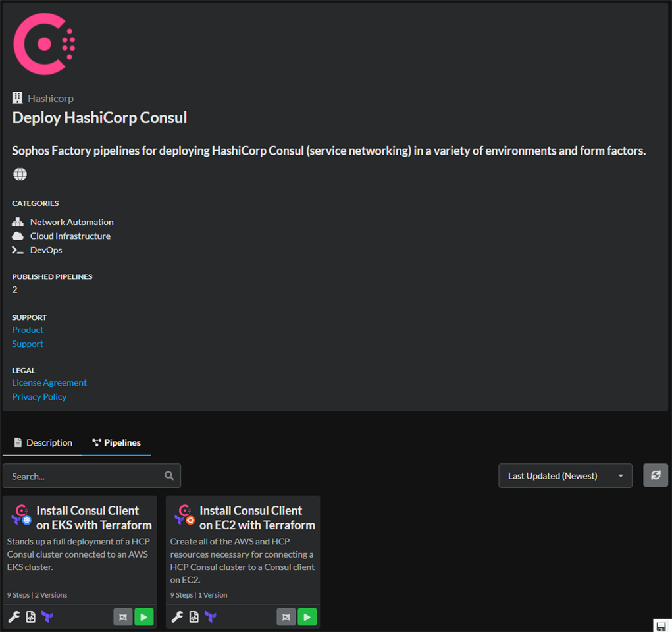
Task: Open the Support link
Action: tap(28, 344)
